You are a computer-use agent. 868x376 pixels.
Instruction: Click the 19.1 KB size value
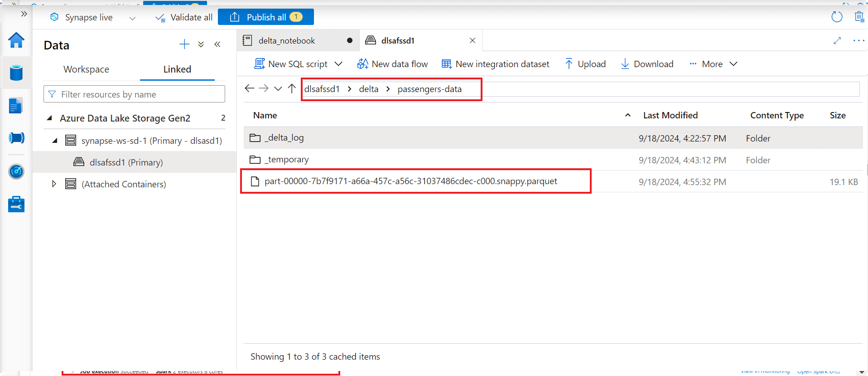tap(844, 182)
